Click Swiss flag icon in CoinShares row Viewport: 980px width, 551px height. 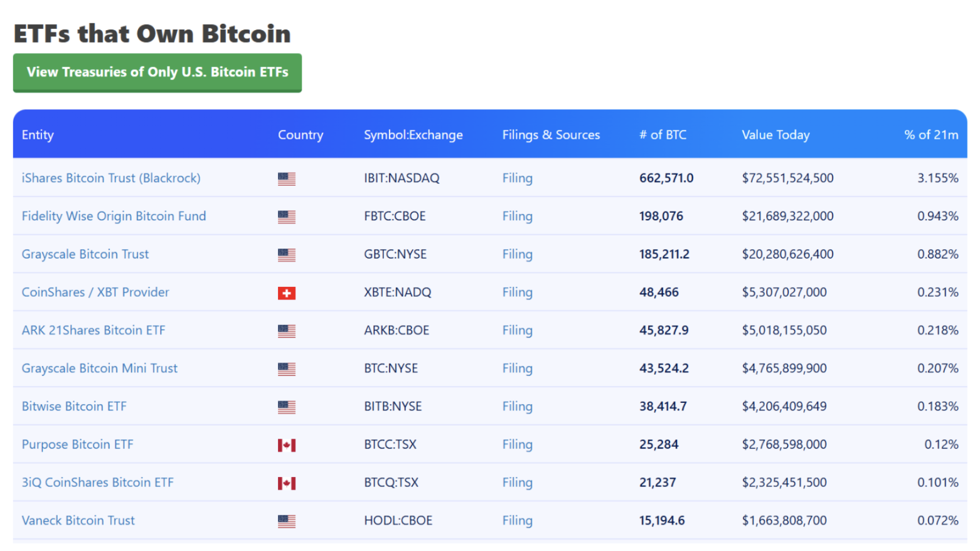tap(287, 293)
